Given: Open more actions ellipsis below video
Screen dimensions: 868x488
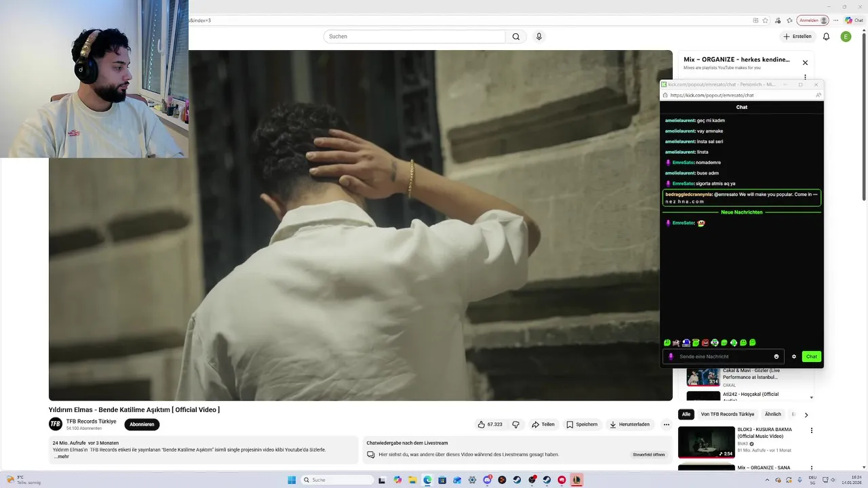Looking at the screenshot, I should 667,424.
